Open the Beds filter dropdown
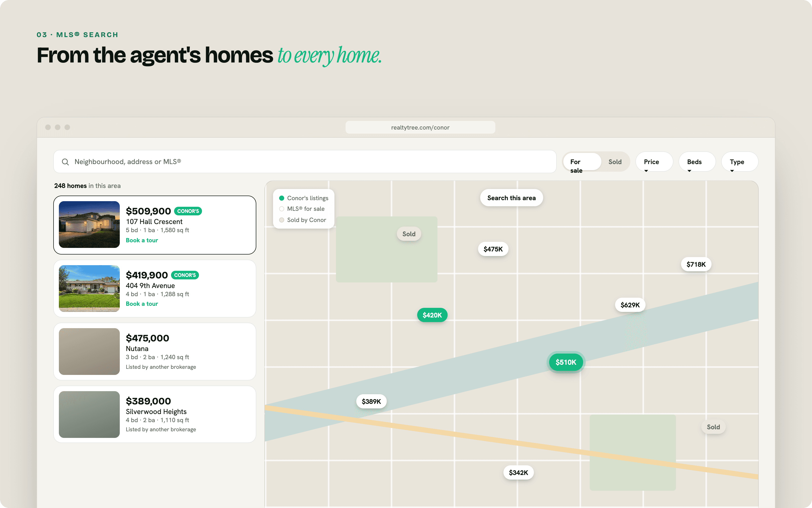 point(697,162)
